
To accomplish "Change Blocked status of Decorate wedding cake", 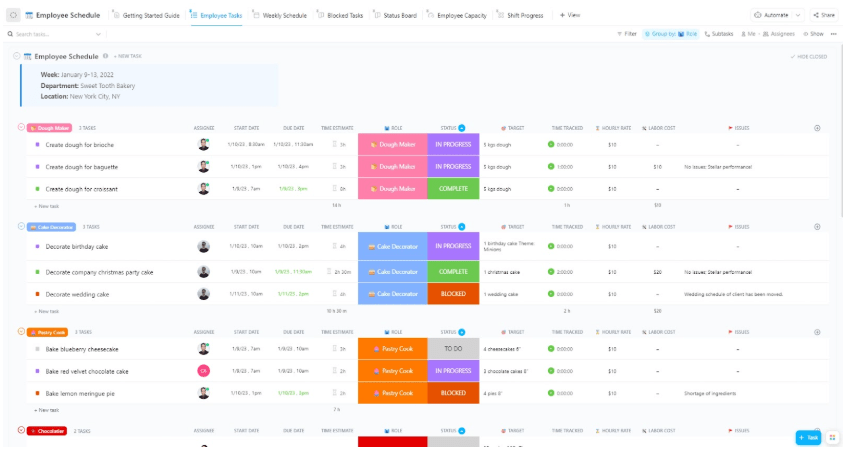I will (453, 294).
